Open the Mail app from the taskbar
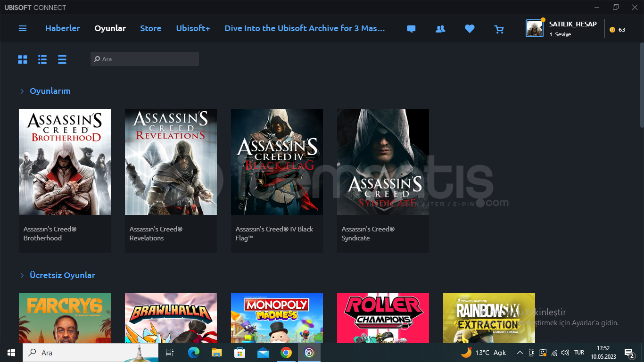The height and width of the screenshot is (362, 644). 263,353
